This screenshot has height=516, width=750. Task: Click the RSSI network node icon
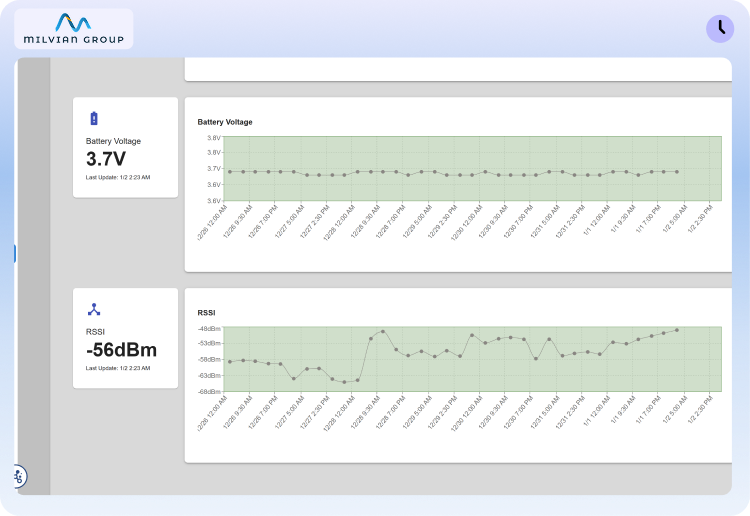[x=94, y=309]
